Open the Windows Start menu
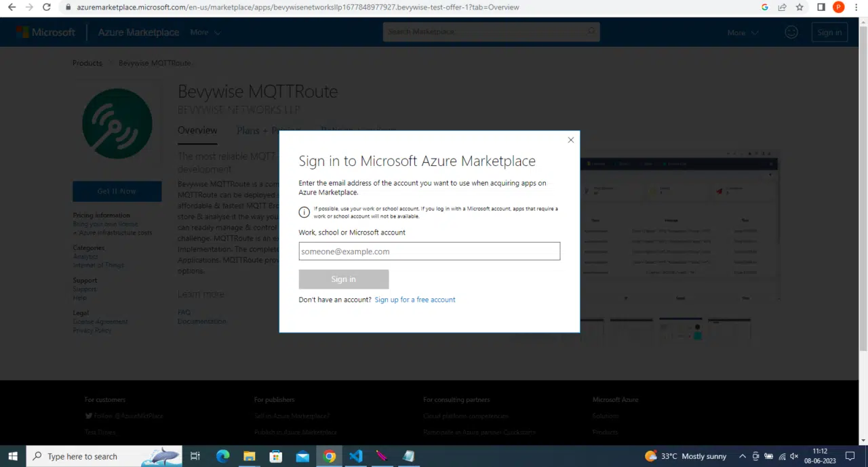This screenshot has width=868, height=467. click(13, 456)
